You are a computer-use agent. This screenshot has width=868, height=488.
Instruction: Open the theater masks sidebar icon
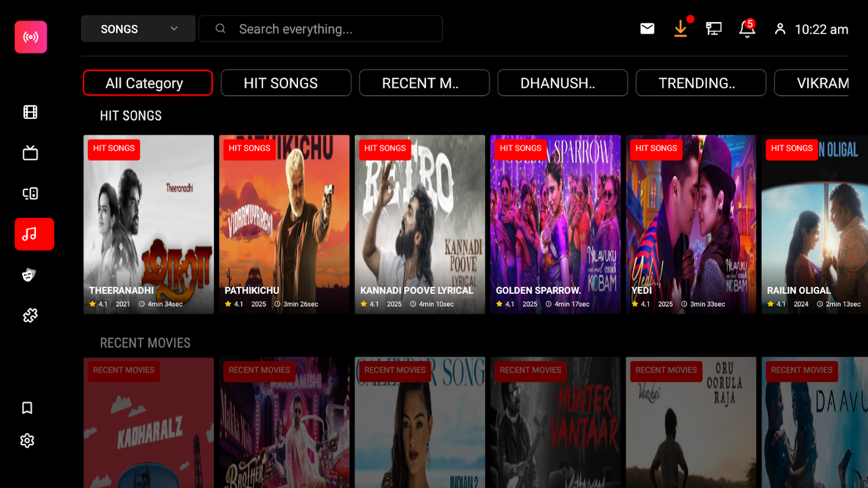click(29, 275)
